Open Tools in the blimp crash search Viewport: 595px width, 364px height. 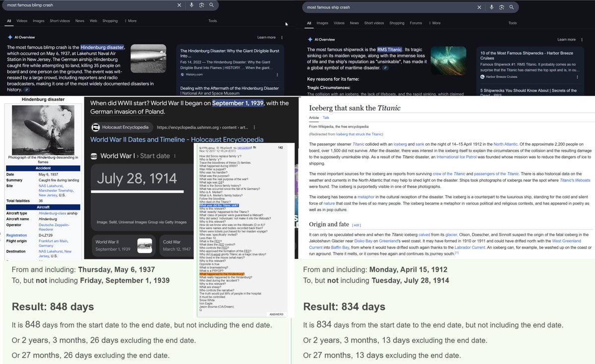click(213, 21)
